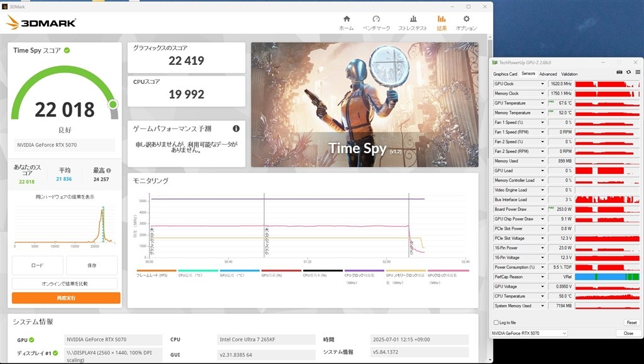Image resolution: width=644 pixels, height=364 pixels.
Task: Open the GPU-Z hamburger menu icon
Action: click(638, 72)
